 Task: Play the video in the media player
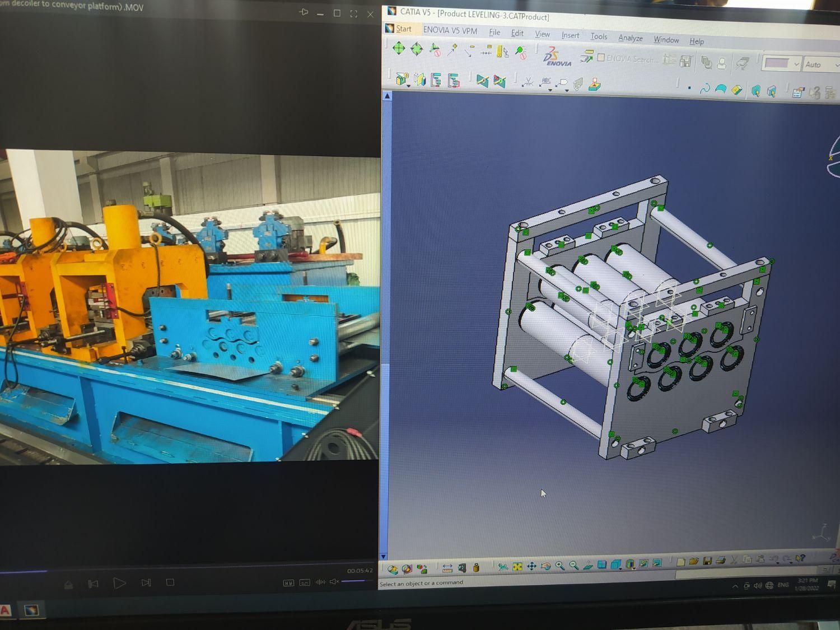(x=119, y=582)
